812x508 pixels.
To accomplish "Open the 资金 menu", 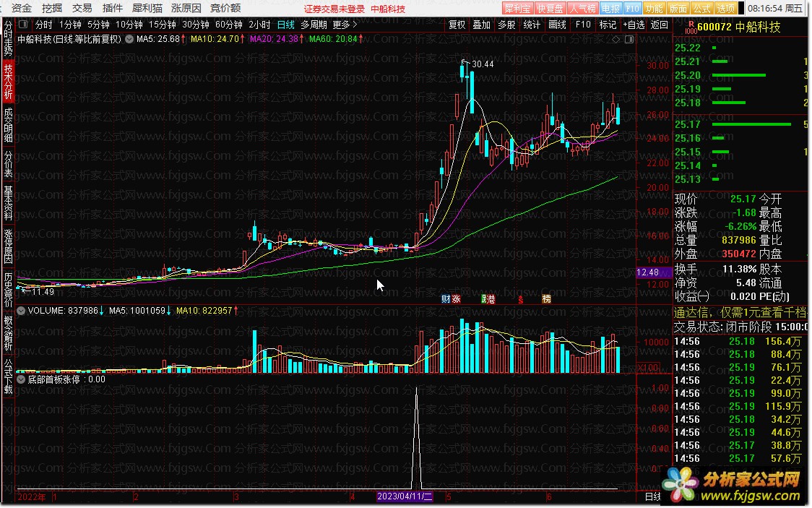I will pos(22,8).
